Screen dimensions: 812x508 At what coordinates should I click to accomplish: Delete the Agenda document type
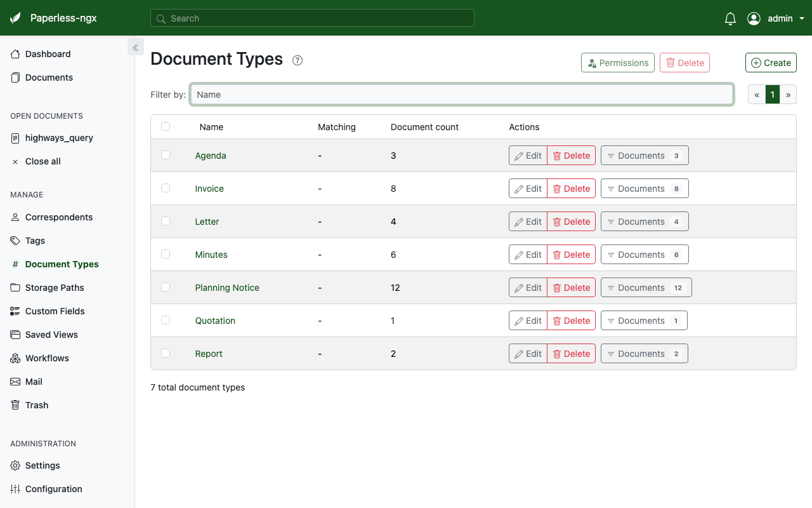tap(571, 156)
